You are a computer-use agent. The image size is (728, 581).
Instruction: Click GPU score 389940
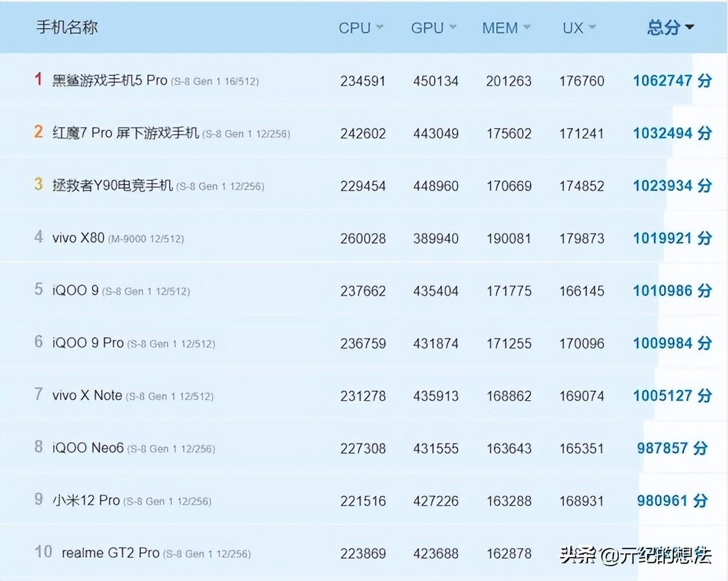tap(436, 239)
